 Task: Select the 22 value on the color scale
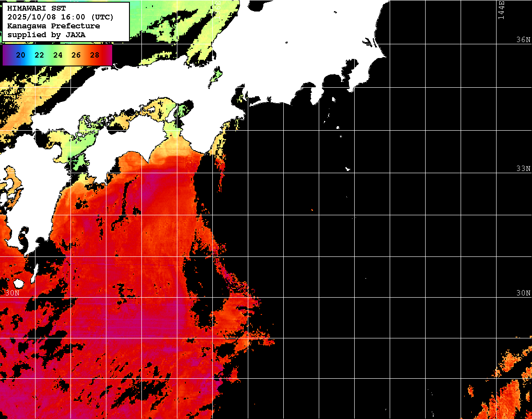click(x=39, y=55)
